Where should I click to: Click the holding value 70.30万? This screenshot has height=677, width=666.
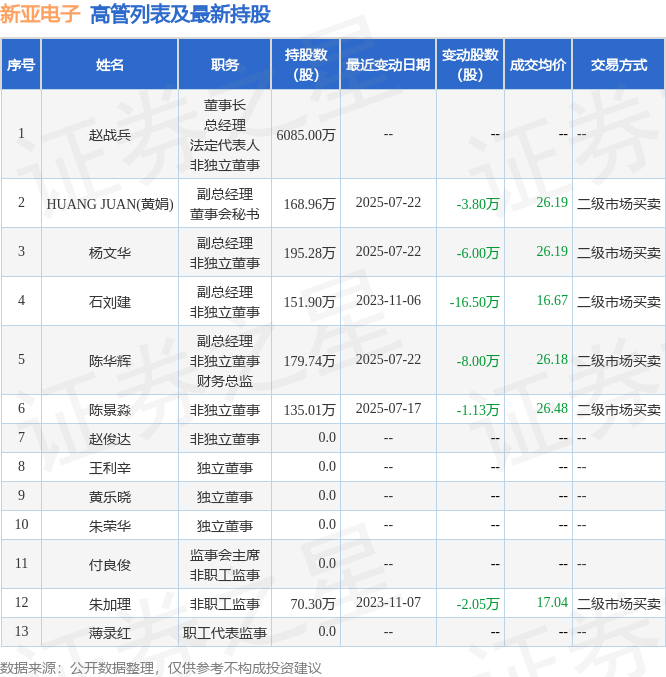click(312, 604)
